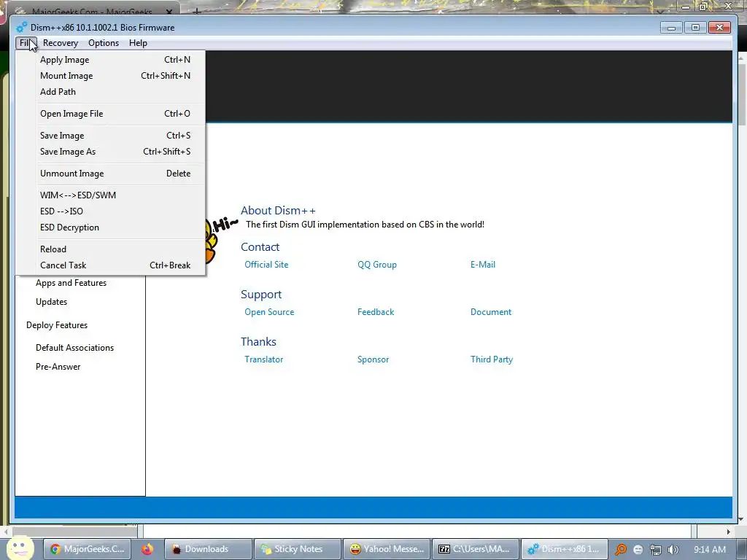
Task: Click the magnifier tray icon
Action: [620, 550]
